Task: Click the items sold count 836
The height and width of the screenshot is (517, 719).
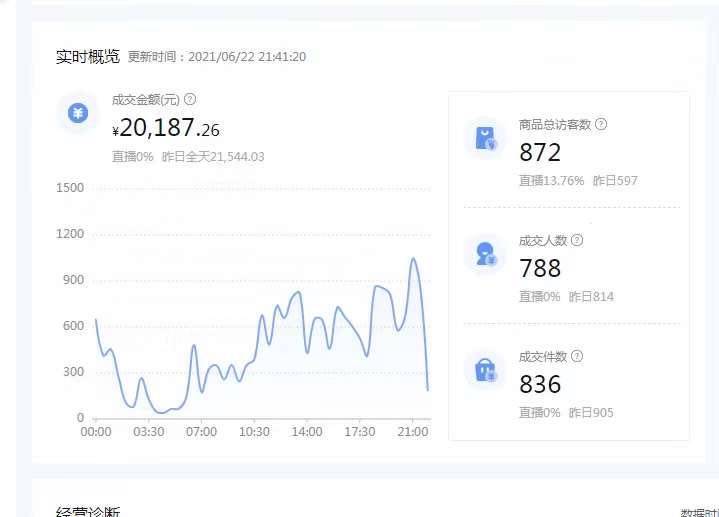Action: pyautogui.click(x=540, y=385)
